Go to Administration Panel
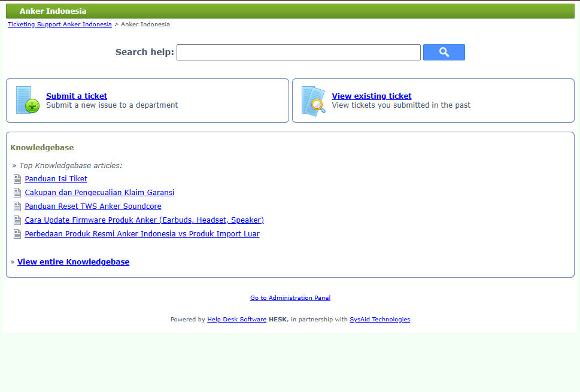The height and width of the screenshot is (392, 580). pos(290,297)
